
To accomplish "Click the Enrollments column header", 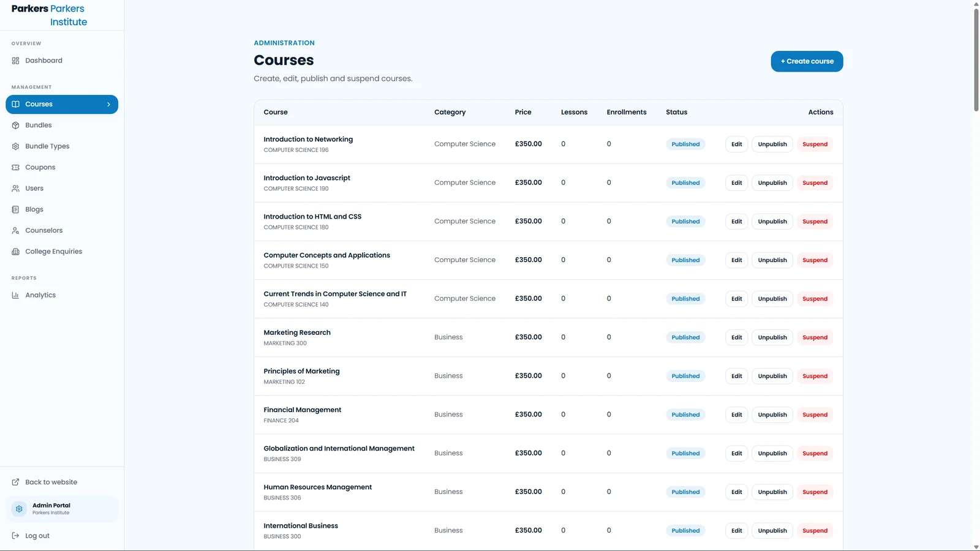I will pyautogui.click(x=627, y=112).
